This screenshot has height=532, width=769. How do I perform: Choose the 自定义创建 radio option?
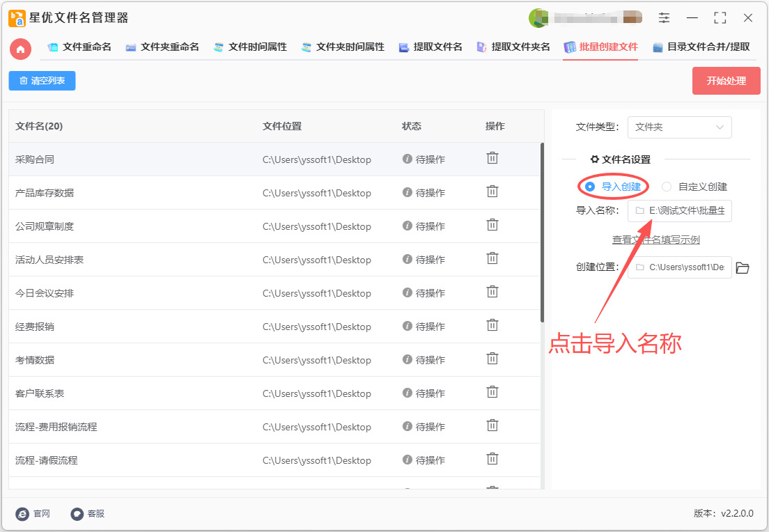pos(694,187)
